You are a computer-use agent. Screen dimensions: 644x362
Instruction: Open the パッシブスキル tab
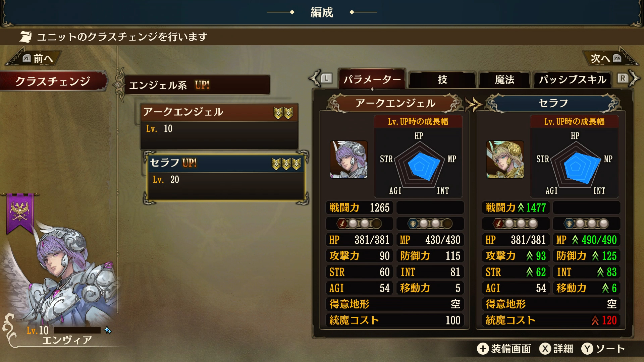(572, 80)
